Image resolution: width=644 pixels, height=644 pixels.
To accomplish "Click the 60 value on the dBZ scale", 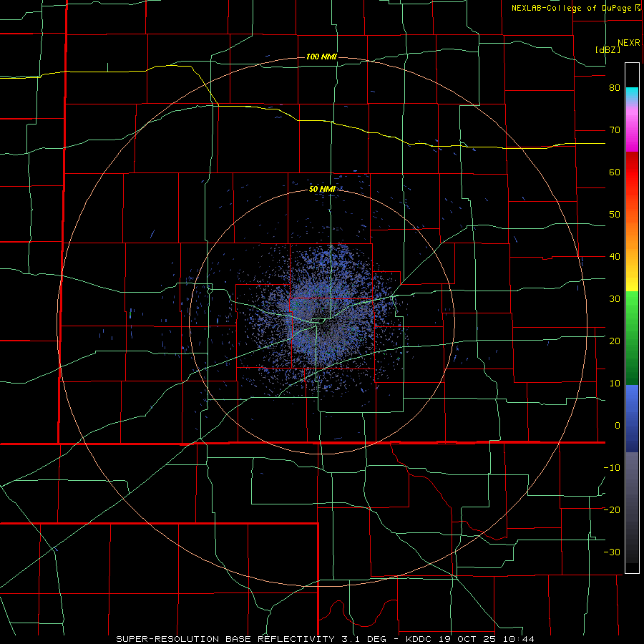I will click(x=615, y=172).
